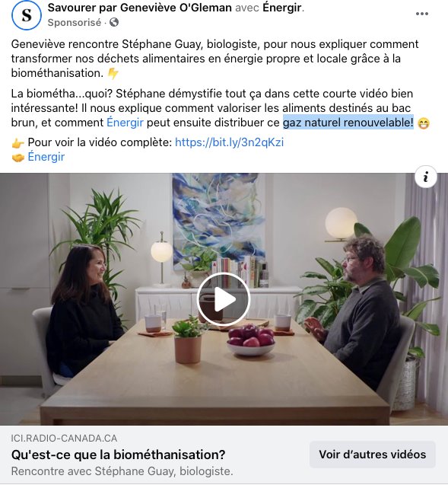Click the pointing hand emoji before "Pour voir"
The image size is (448, 485).
[x=18, y=143]
